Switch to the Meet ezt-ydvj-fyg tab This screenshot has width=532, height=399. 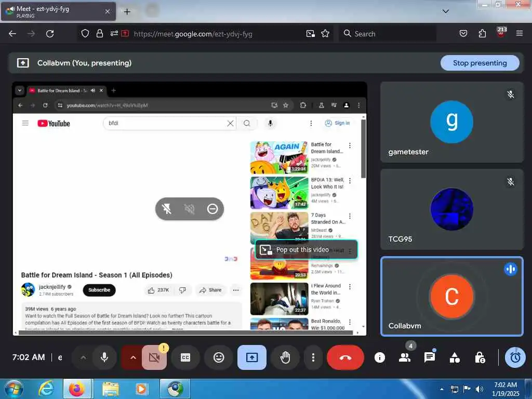[x=58, y=11]
